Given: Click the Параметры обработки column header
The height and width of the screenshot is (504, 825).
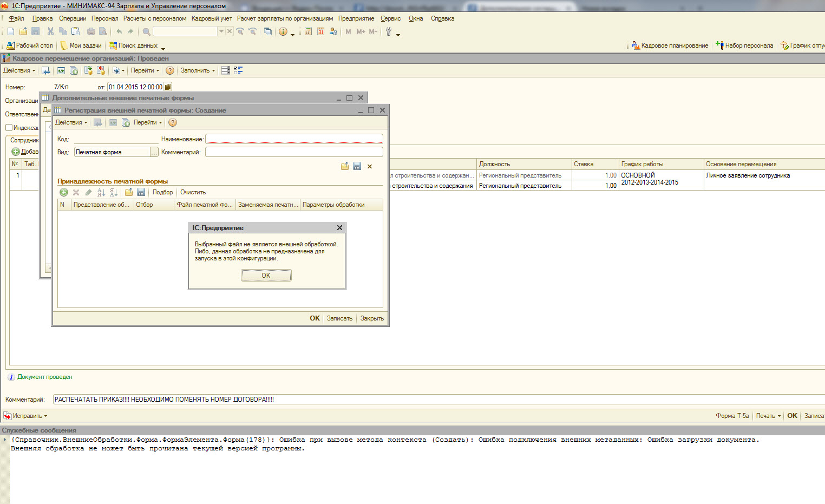Looking at the screenshot, I should [x=342, y=205].
